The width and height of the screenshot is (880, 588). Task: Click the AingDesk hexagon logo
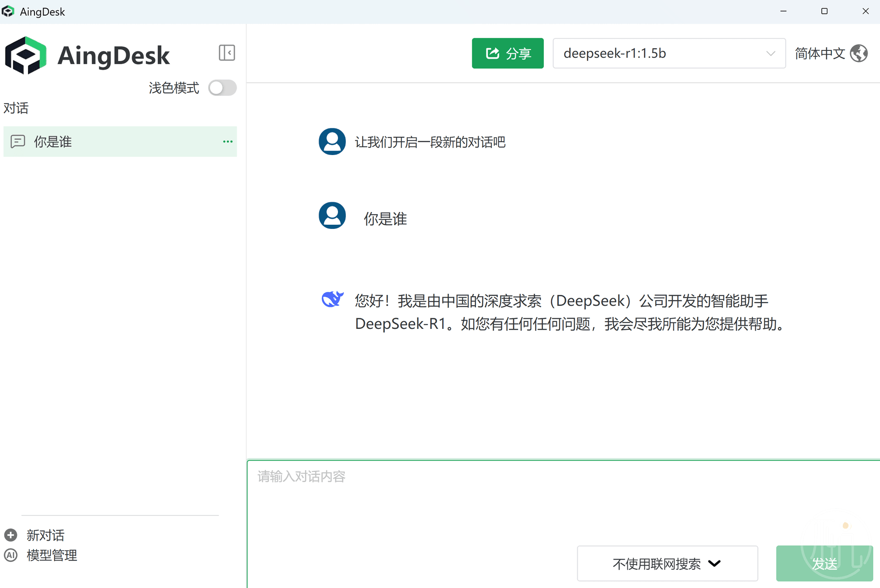[x=26, y=55]
